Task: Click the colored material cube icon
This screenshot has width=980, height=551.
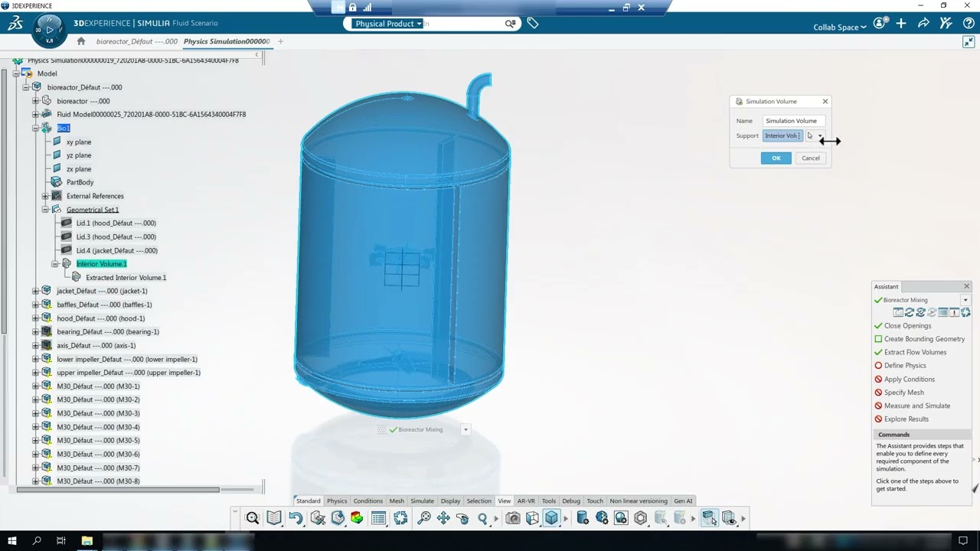Action: pos(357,518)
